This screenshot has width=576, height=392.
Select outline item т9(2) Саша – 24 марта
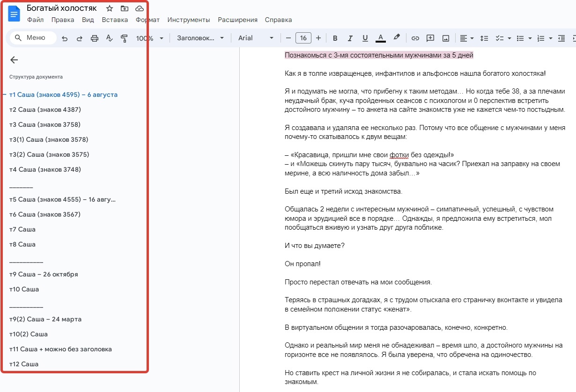coord(45,319)
